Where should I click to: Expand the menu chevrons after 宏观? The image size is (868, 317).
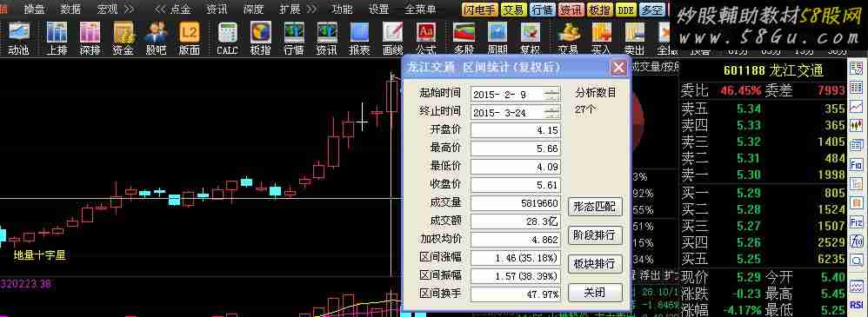click(x=129, y=10)
